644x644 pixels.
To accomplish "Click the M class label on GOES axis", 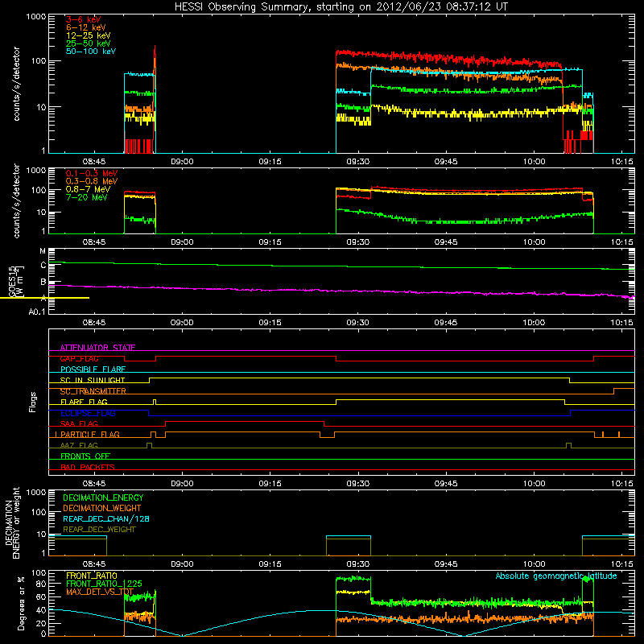I will point(43,251).
